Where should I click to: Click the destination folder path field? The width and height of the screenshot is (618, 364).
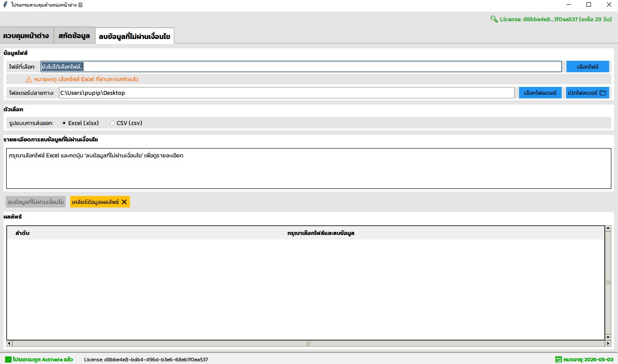coord(286,93)
